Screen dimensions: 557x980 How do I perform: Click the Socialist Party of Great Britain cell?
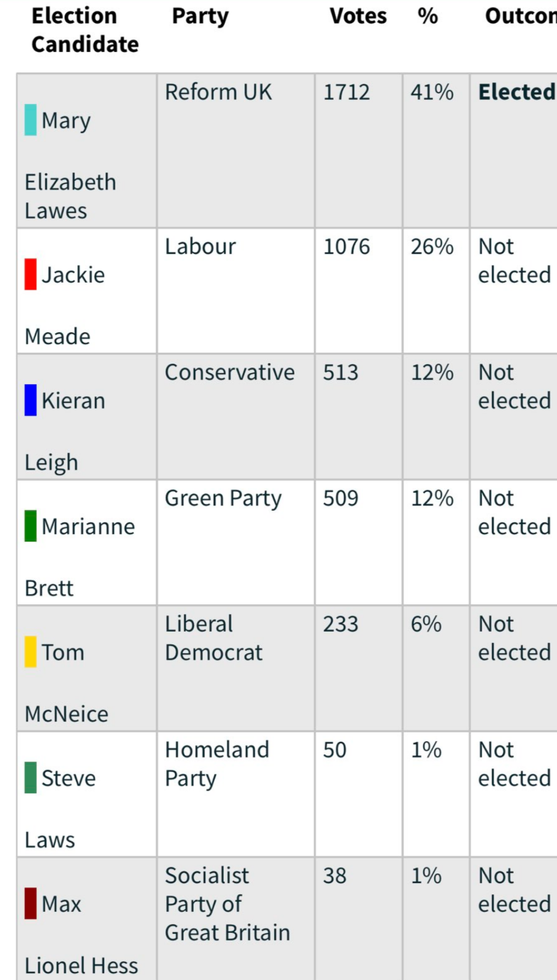[x=227, y=904]
